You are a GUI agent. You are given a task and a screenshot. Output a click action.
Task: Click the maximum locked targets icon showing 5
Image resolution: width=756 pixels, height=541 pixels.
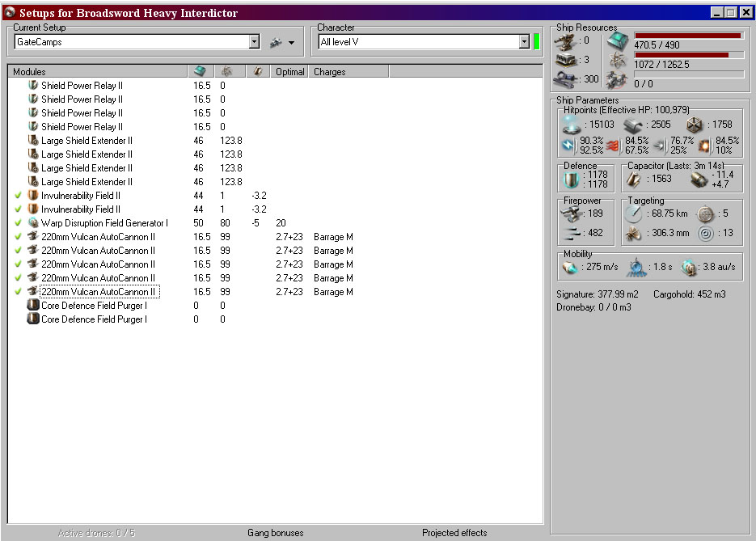[705, 213]
